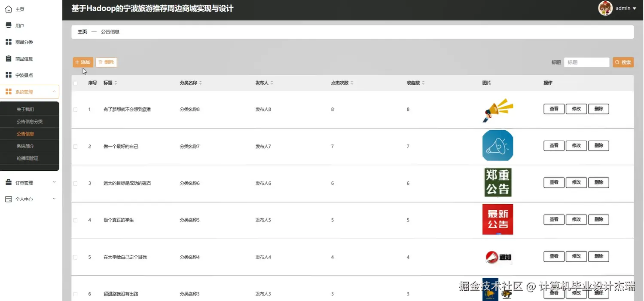
Task: Check the box for row 在大学给自己定个目标
Action: pos(75,257)
